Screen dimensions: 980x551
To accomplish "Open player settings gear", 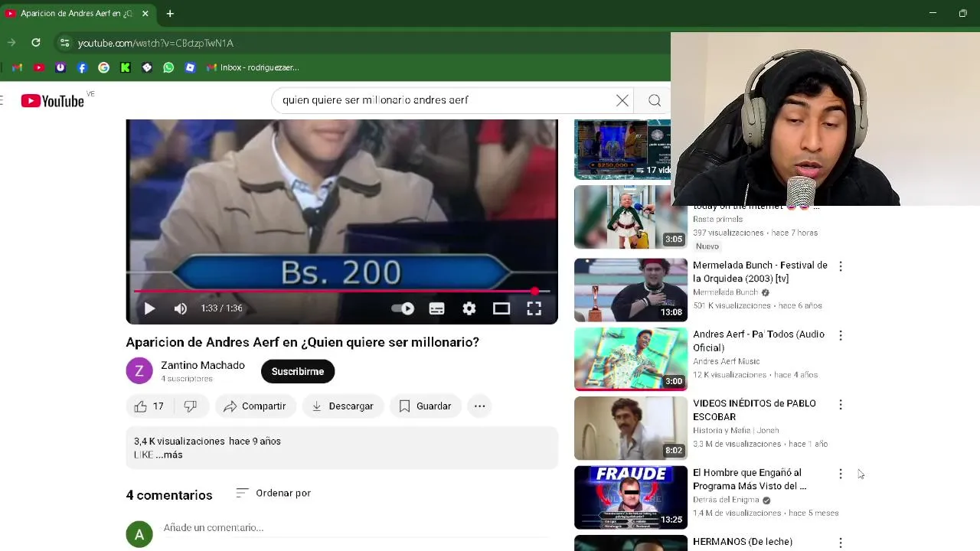I will click(469, 308).
